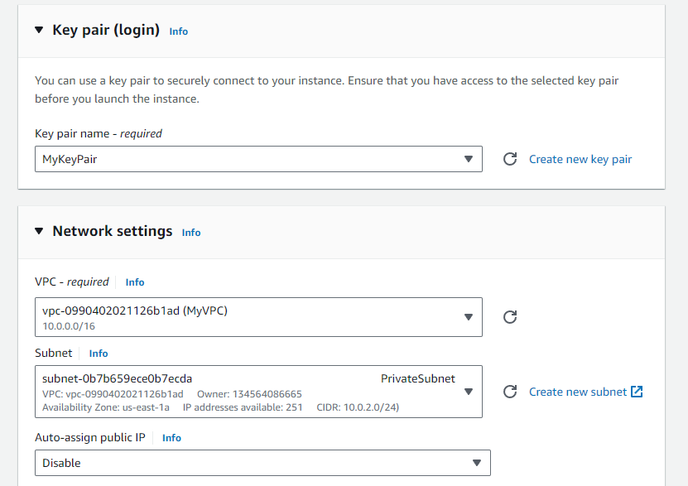Open the Auto-assign public IP dropdown

(x=262, y=463)
